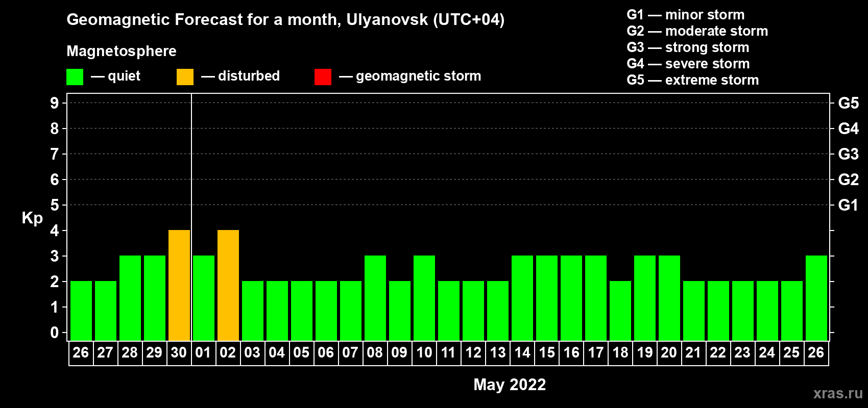Click the green bar above date 10

point(424,298)
